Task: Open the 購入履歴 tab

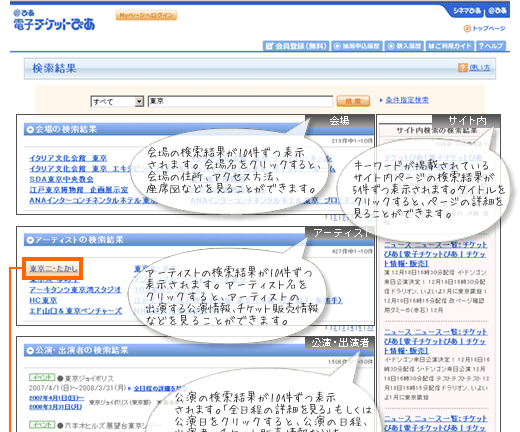Action: click(x=404, y=46)
